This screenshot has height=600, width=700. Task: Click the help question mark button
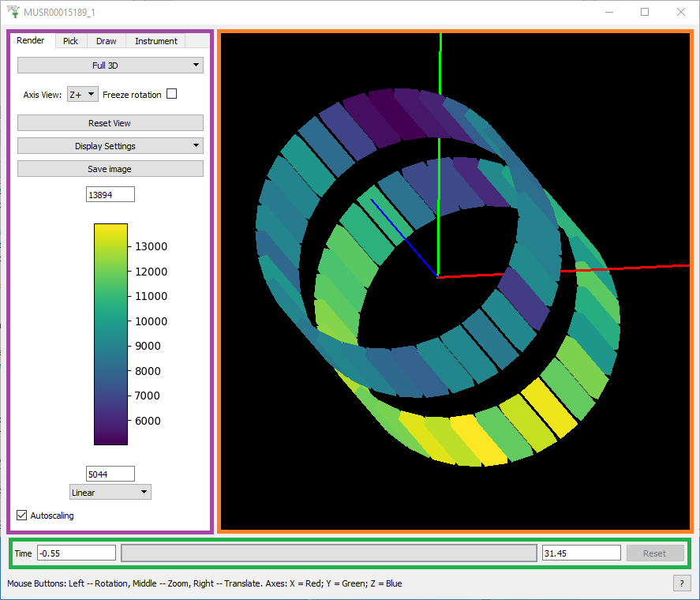[680, 583]
